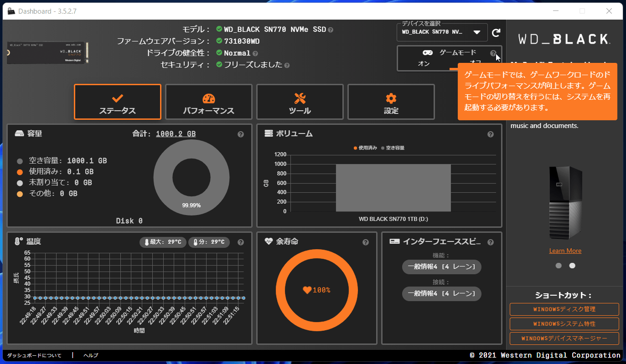Image resolution: width=626 pixels, height=364 pixels.
Task: Switch to the 設定 tab
Action: click(x=391, y=102)
